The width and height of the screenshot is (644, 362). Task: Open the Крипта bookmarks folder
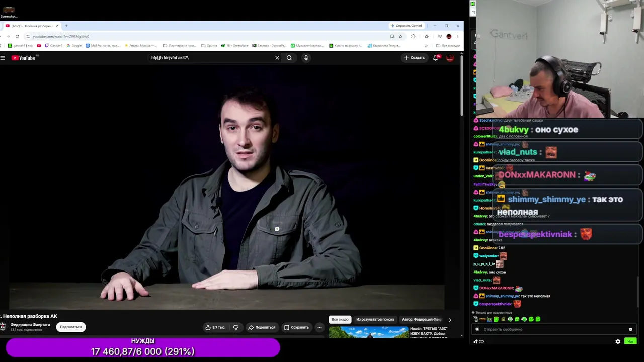(209, 46)
